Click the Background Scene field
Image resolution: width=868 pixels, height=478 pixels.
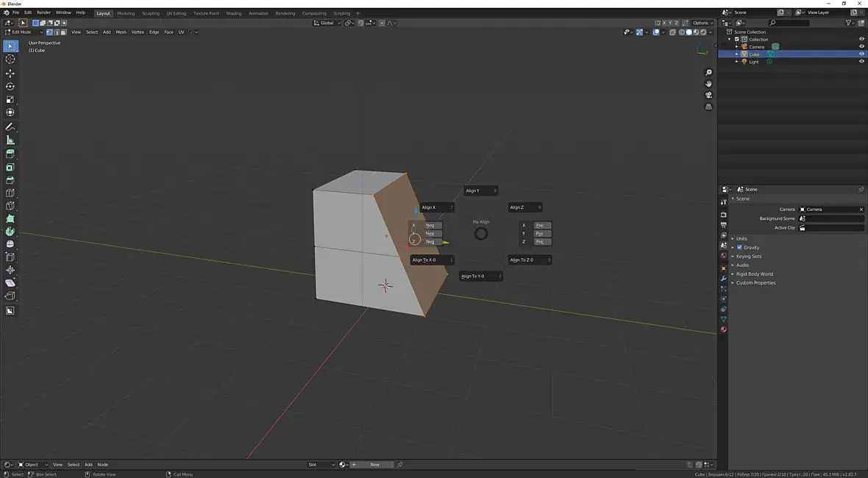click(831, 218)
